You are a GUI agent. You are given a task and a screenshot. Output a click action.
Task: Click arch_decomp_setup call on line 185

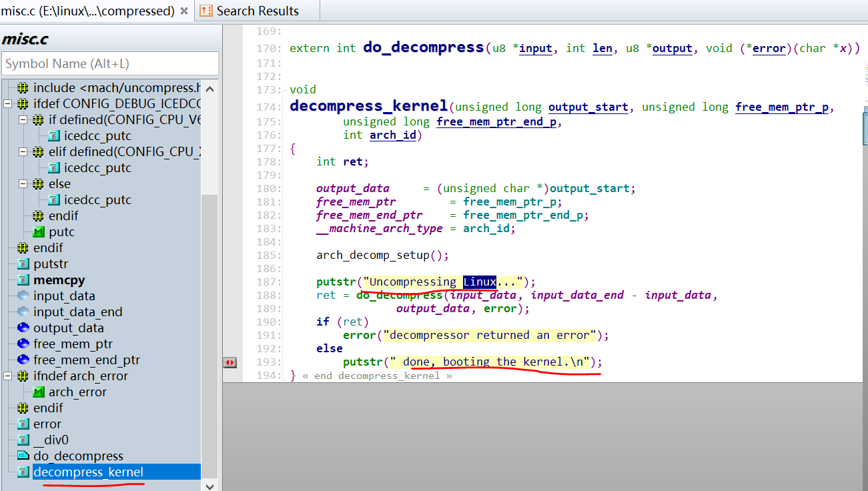(382, 255)
